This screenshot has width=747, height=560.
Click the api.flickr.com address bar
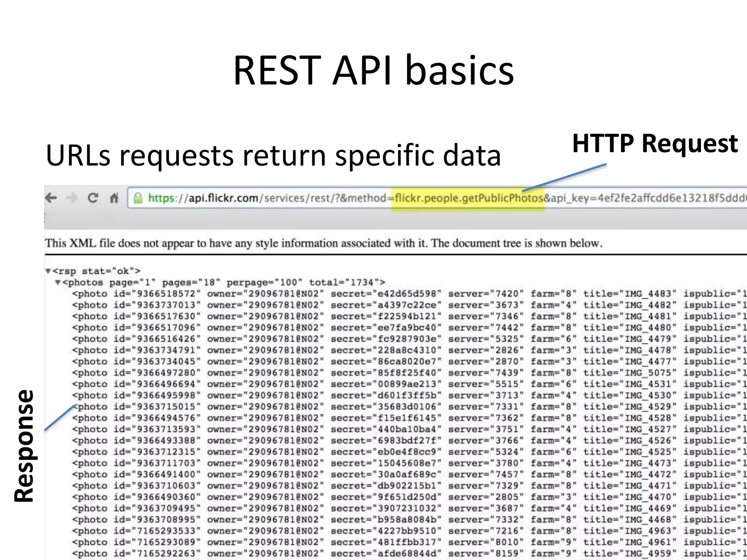coord(437,198)
